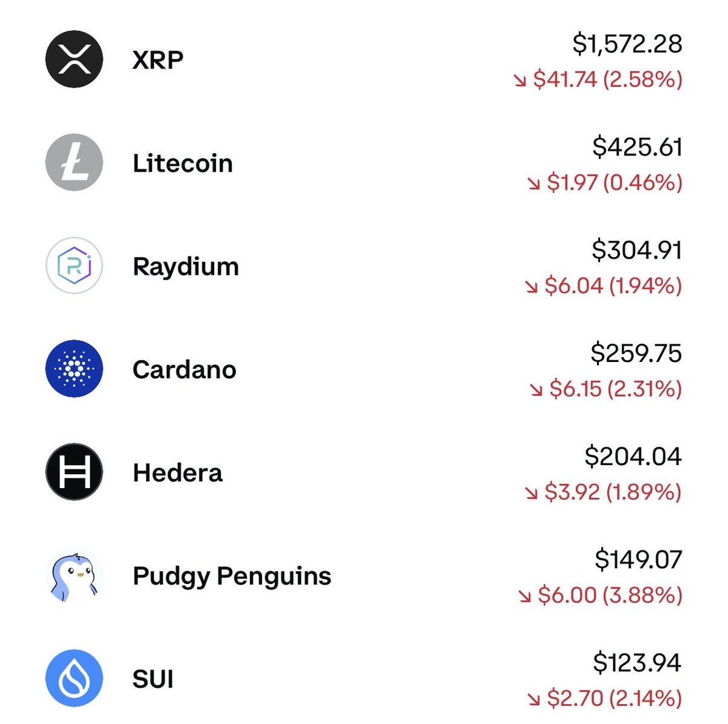Screen dimensions: 728x724
Task: Tap the XRP coin icon
Action: tap(74, 59)
